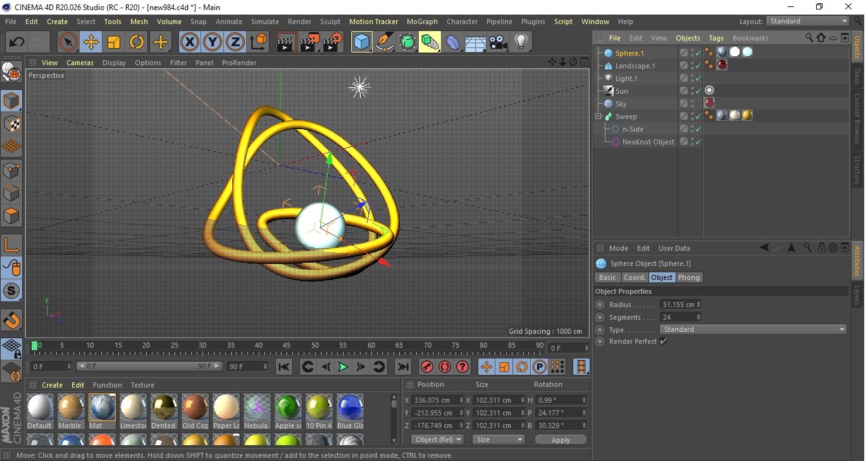Select the Apple material swatch
Screen dimensions: 868x461
tap(288, 411)
